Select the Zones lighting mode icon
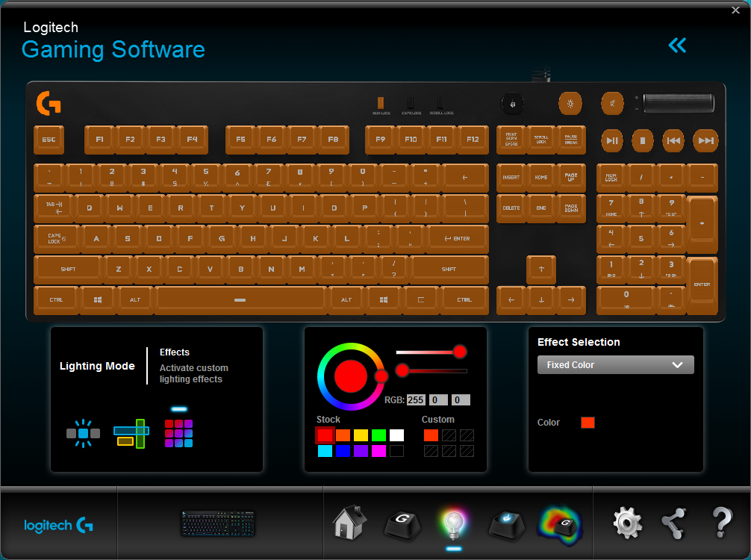 (x=131, y=434)
